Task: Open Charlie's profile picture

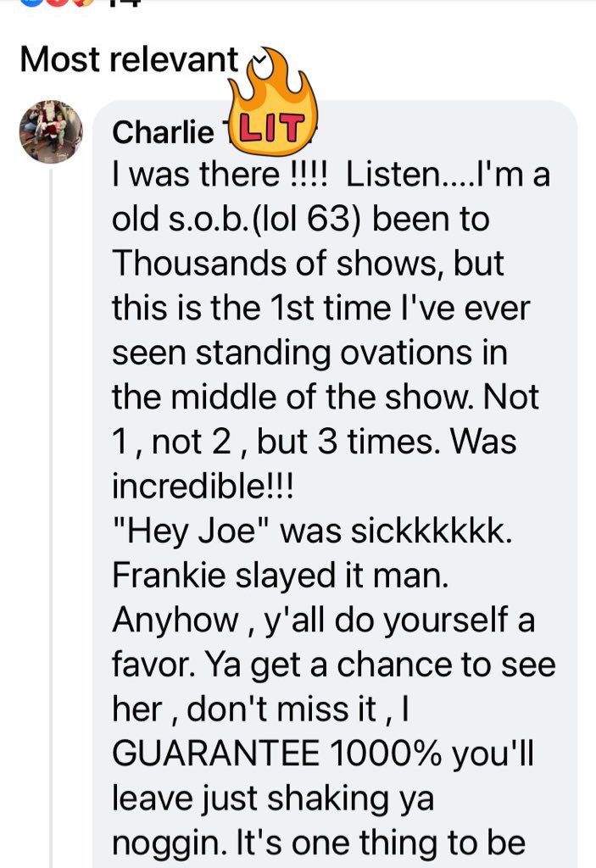Action: pos(51,131)
